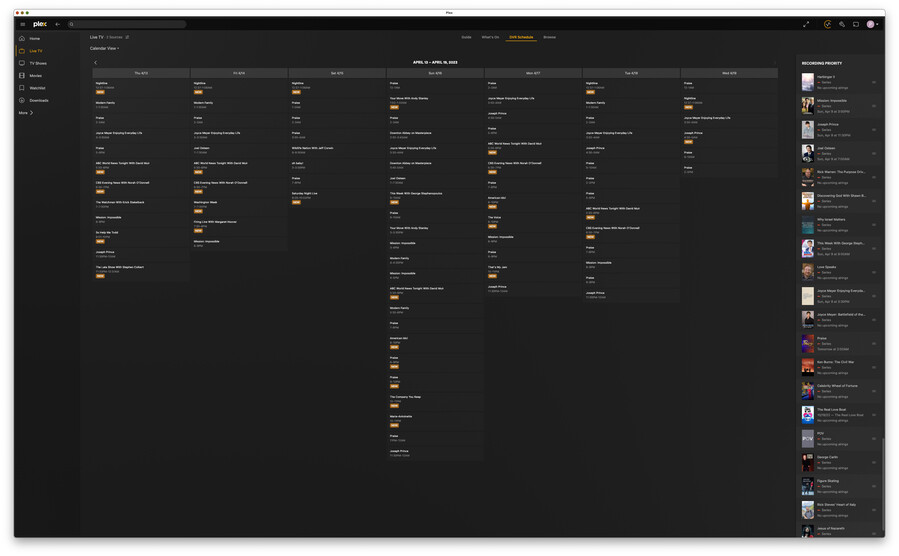
Task: Grab the reorder handle for Why Israel Matters
Action: pyautogui.click(x=874, y=225)
